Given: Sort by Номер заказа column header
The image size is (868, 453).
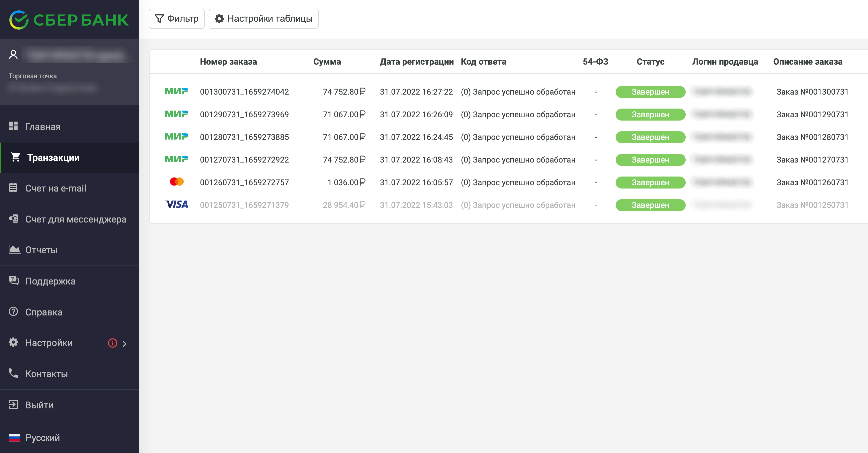Looking at the screenshot, I should click(x=228, y=62).
